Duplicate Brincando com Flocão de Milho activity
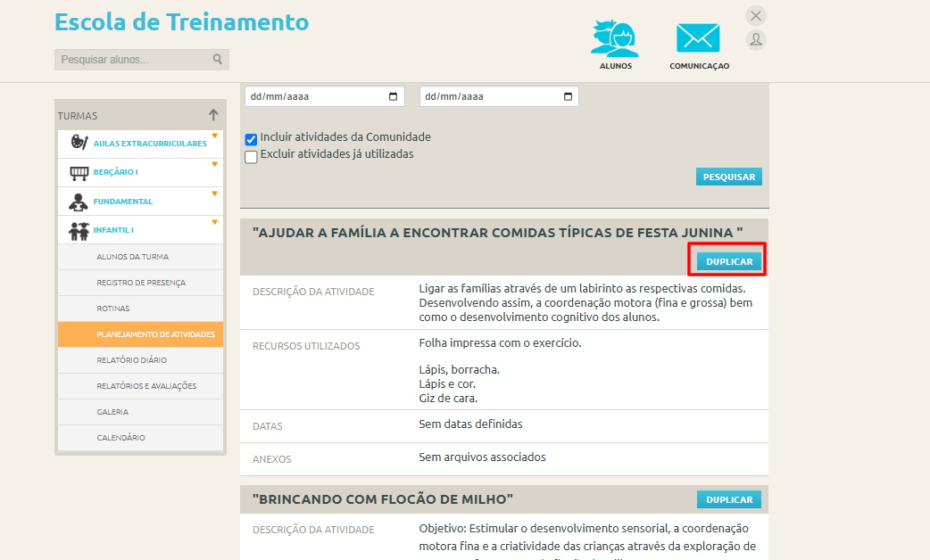This screenshot has width=930, height=560. (729, 499)
